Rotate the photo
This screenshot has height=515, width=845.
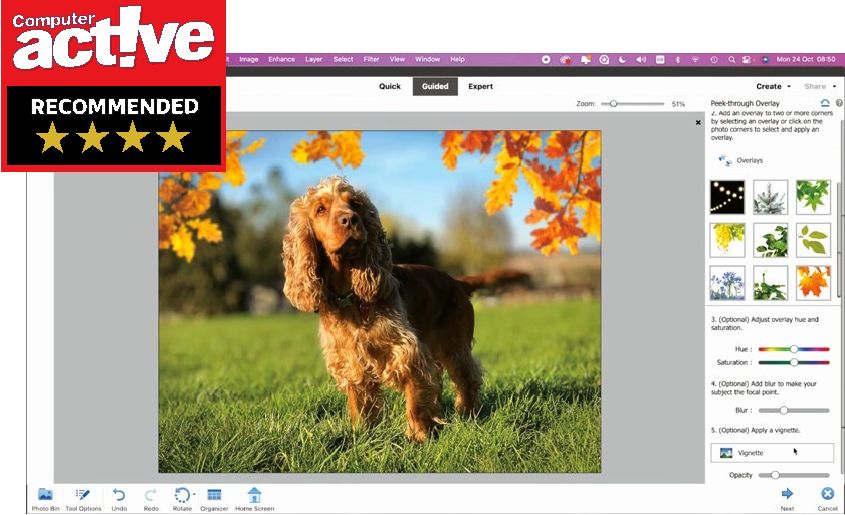click(x=182, y=499)
